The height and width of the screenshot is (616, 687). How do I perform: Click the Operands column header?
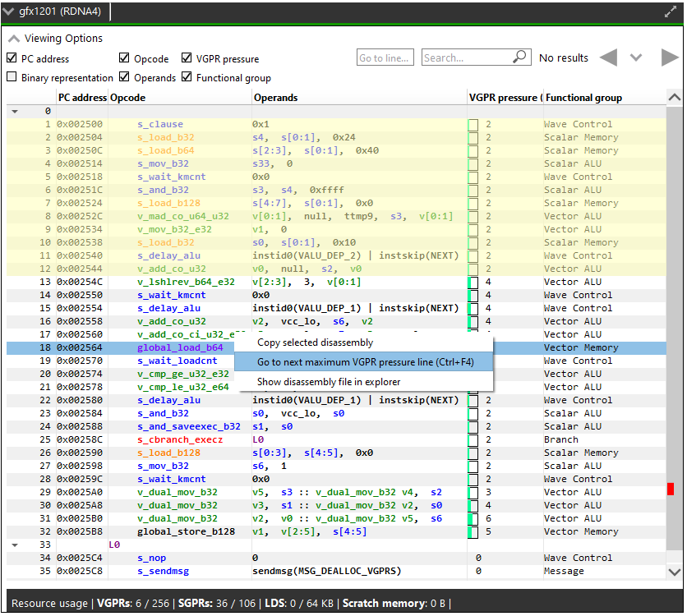pos(276,97)
